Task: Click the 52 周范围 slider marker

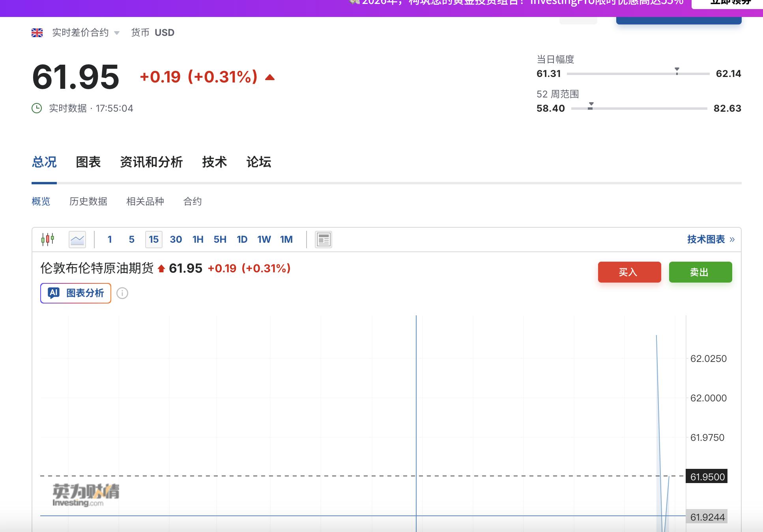Action: click(x=591, y=106)
